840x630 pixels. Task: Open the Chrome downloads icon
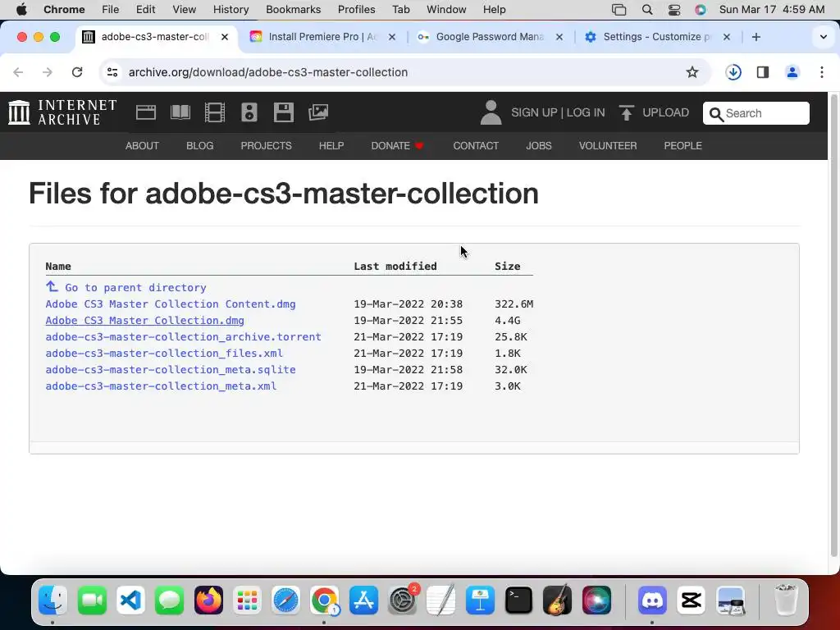pyautogui.click(x=733, y=72)
